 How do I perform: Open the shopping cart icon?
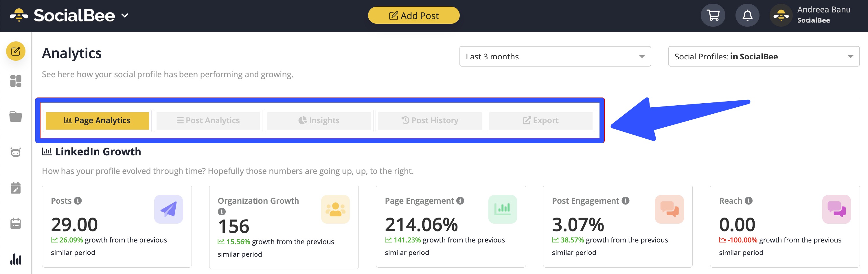[x=713, y=15]
